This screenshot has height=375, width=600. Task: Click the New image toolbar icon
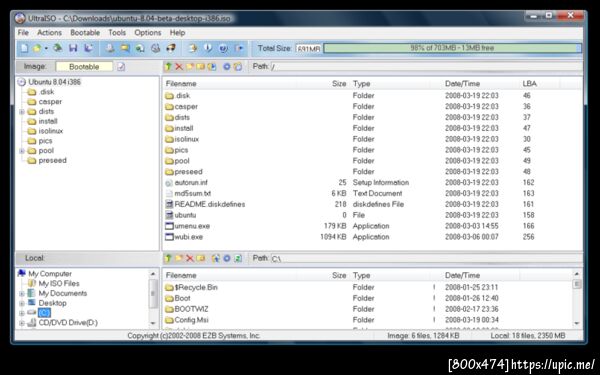[24, 48]
